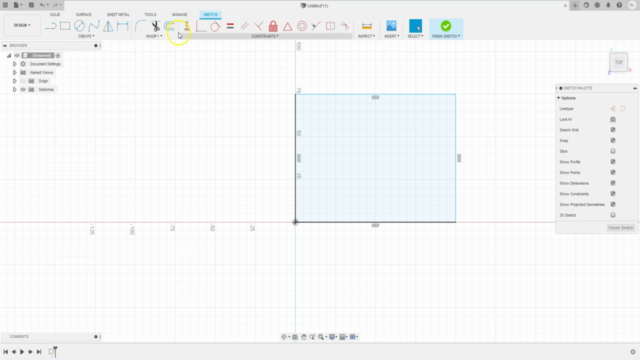Apply the Tangent constraint
This screenshot has height=360, width=640.
(215, 26)
